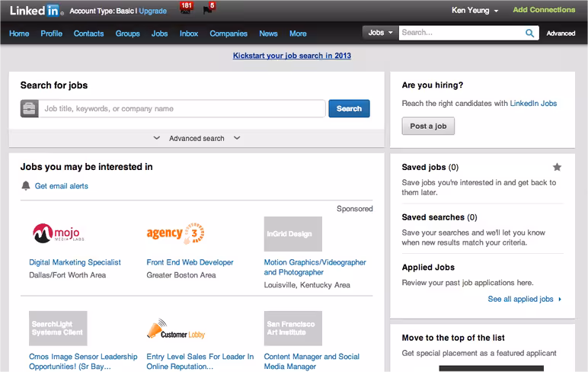The width and height of the screenshot is (588, 372).
Task: Open Content Manager and Social Media Manager job
Action: (312, 361)
